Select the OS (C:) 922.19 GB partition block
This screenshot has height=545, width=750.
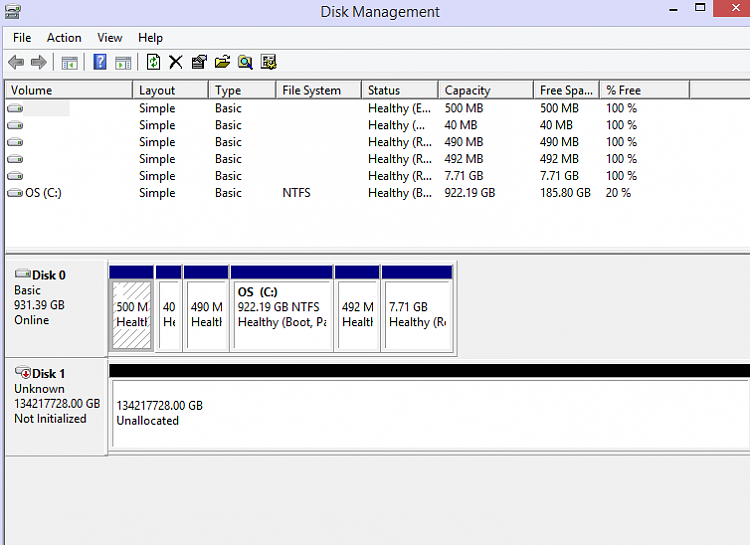coord(282,309)
